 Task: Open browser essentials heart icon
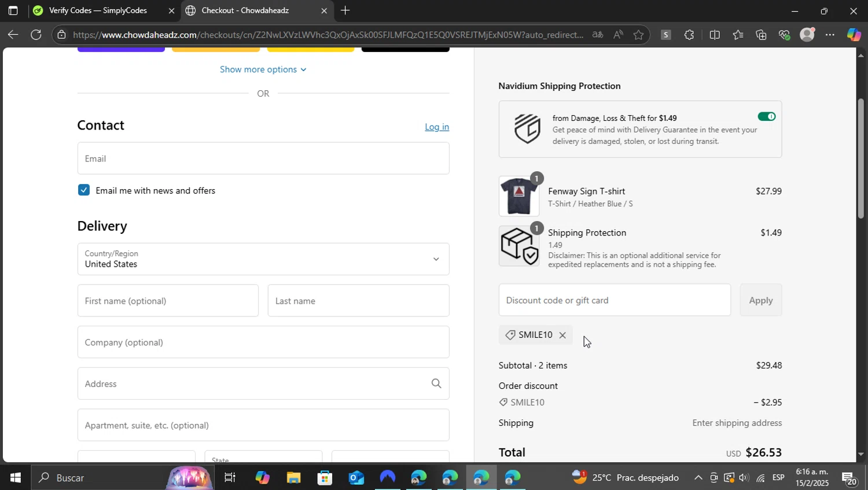[784, 35]
